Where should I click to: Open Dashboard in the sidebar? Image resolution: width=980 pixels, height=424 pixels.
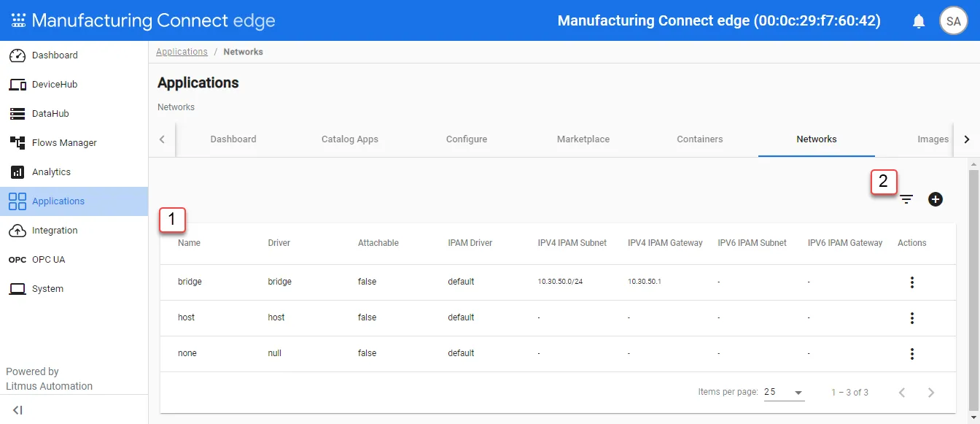tap(74, 55)
